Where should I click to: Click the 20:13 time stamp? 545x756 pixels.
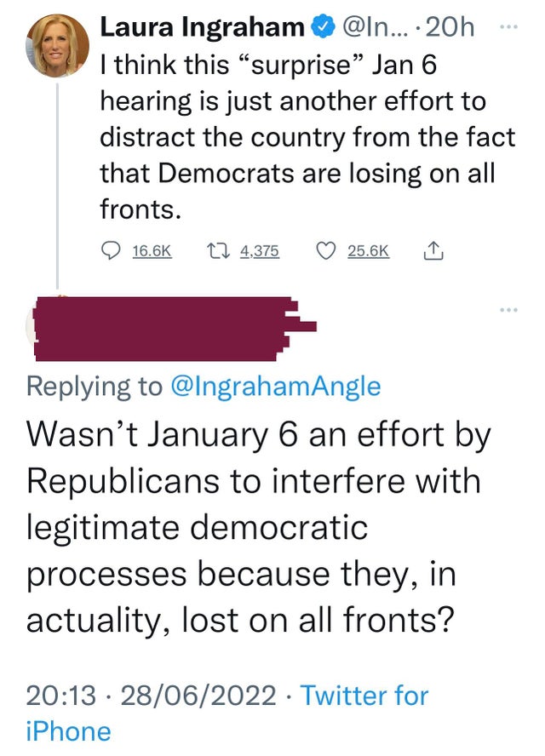tap(60, 696)
